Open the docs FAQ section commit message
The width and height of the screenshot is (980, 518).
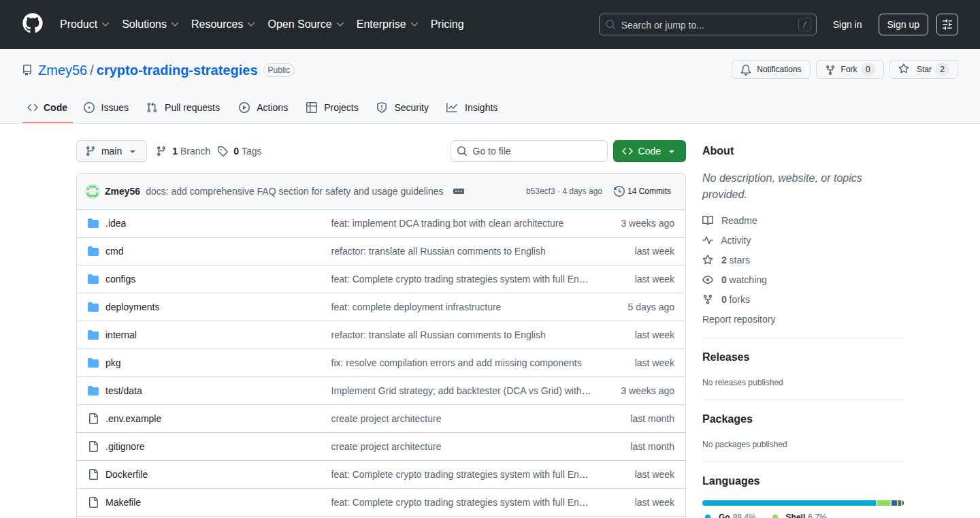[x=294, y=191]
